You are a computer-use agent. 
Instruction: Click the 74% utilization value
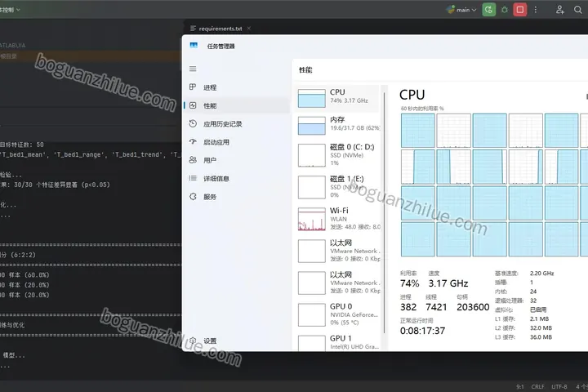pyautogui.click(x=409, y=283)
